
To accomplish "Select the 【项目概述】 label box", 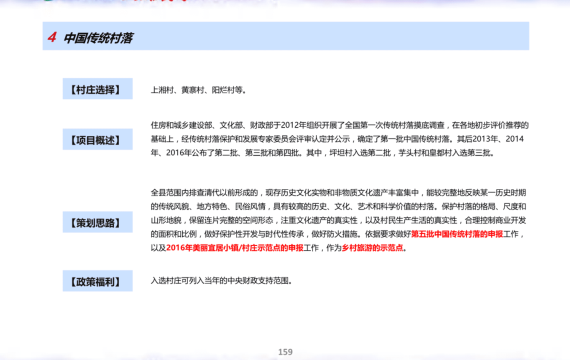I will [x=97, y=139].
